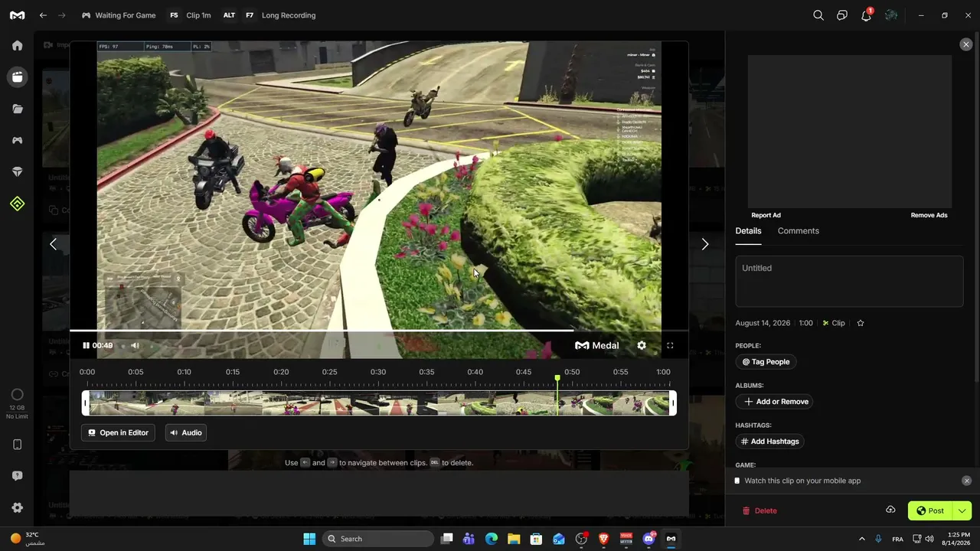Viewport: 980px width, 551px height.
Task: Click the Tag People button
Action: point(766,362)
